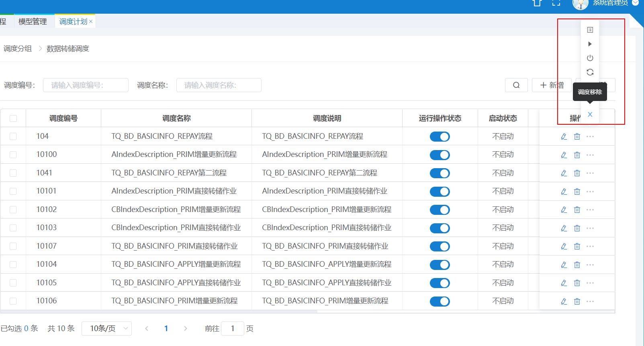The width and height of the screenshot is (644, 346).
Task: Switch off run status for row 1041
Action: (440, 173)
